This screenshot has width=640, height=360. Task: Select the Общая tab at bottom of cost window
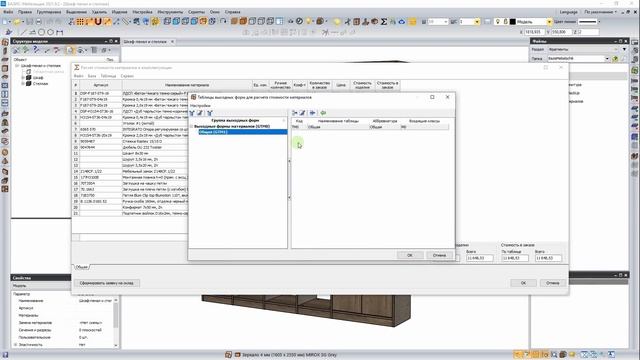(82, 267)
